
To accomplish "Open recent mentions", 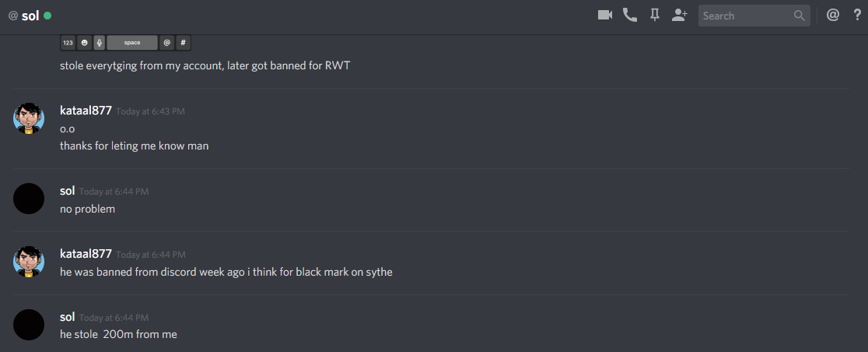I will click(832, 16).
